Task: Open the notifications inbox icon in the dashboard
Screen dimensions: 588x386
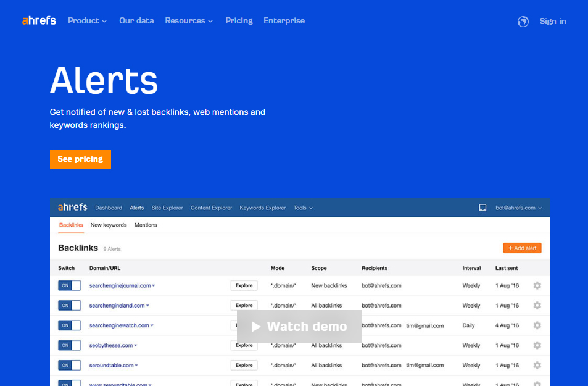Action: [x=482, y=208]
